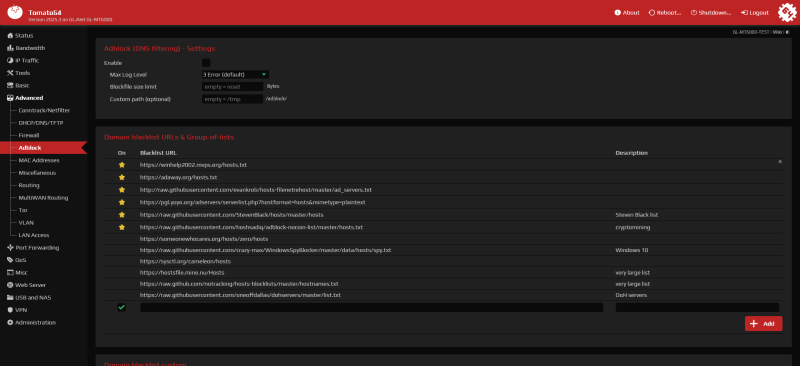The width and height of the screenshot is (800, 366).
Task: Focus the new Description input field
Action: (x=697, y=307)
